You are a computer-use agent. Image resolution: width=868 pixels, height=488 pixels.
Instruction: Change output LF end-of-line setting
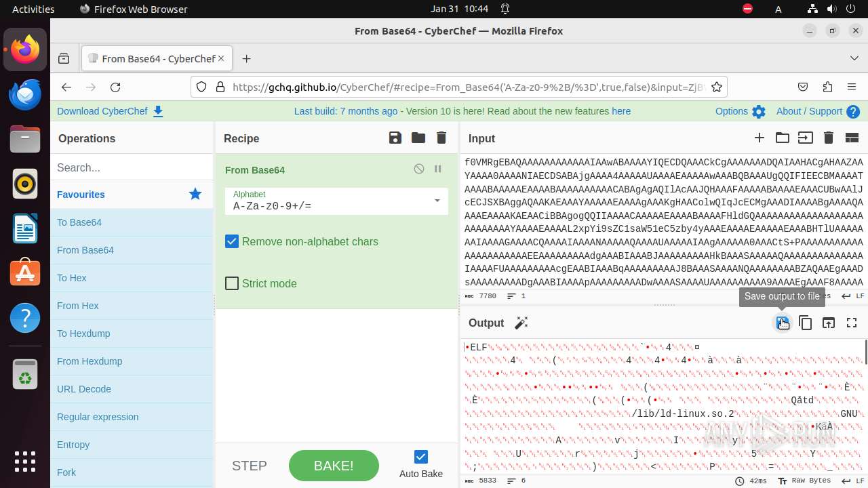coord(852,481)
